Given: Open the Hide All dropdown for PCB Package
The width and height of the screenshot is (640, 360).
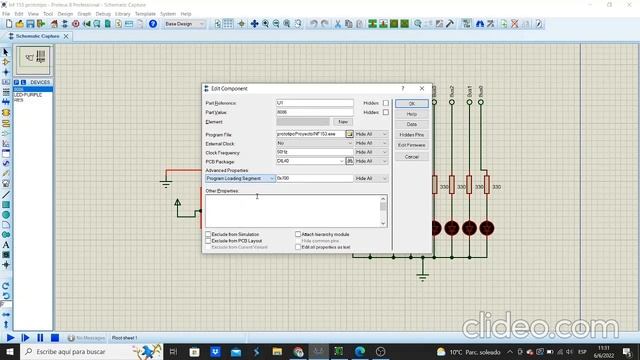Looking at the screenshot, I should (x=371, y=161).
